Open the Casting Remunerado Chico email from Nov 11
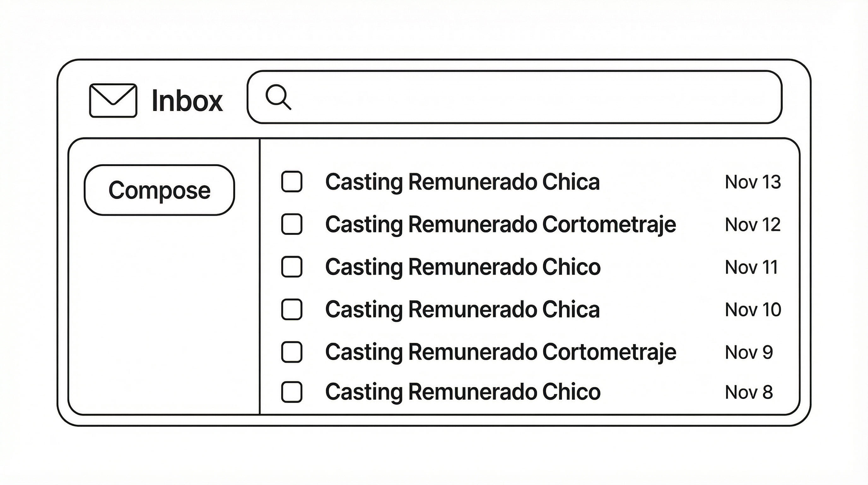This screenshot has height=485, width=868. pyautogui.click(x=463, y=267)
